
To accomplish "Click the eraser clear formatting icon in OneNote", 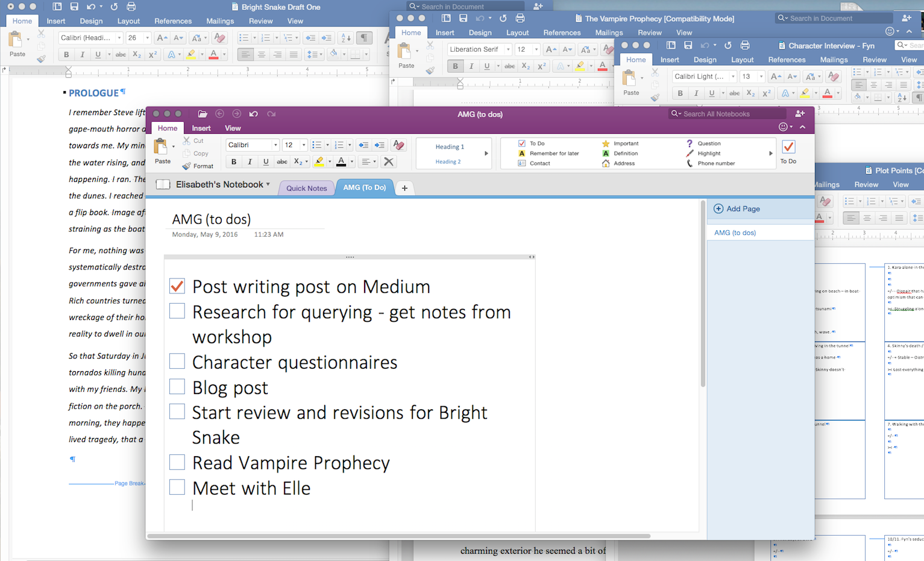I will click(398, 145).
